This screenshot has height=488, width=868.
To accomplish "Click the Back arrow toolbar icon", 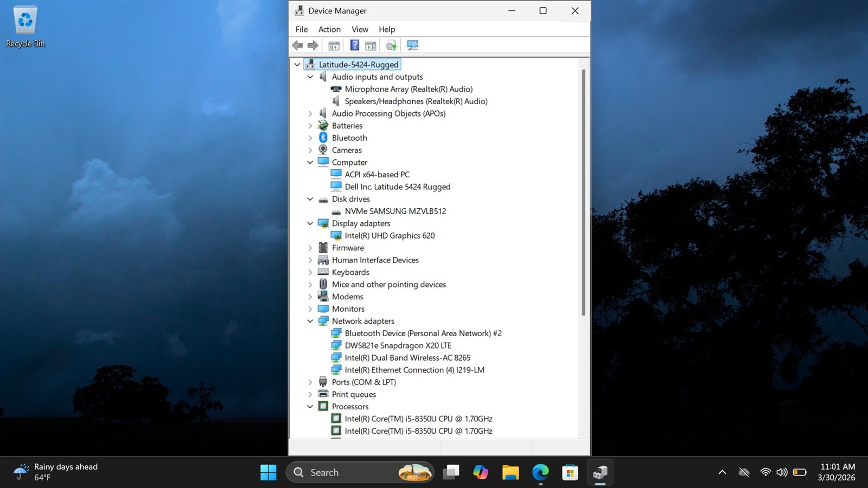I will click(297, 46).
